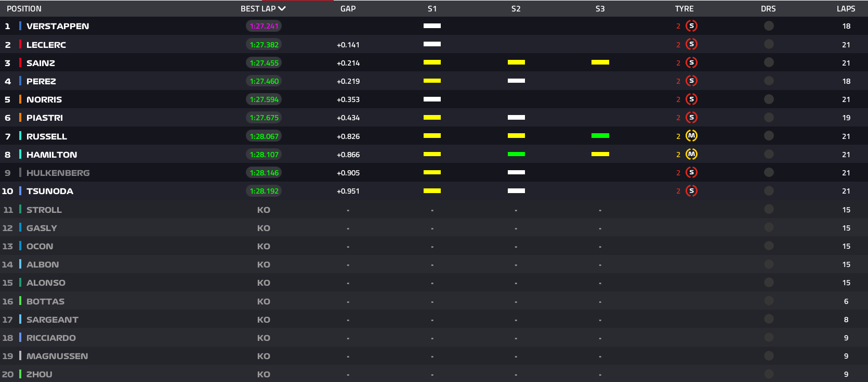
Task: Sort by the GAP column header
Action: click(x=348, y=9)
